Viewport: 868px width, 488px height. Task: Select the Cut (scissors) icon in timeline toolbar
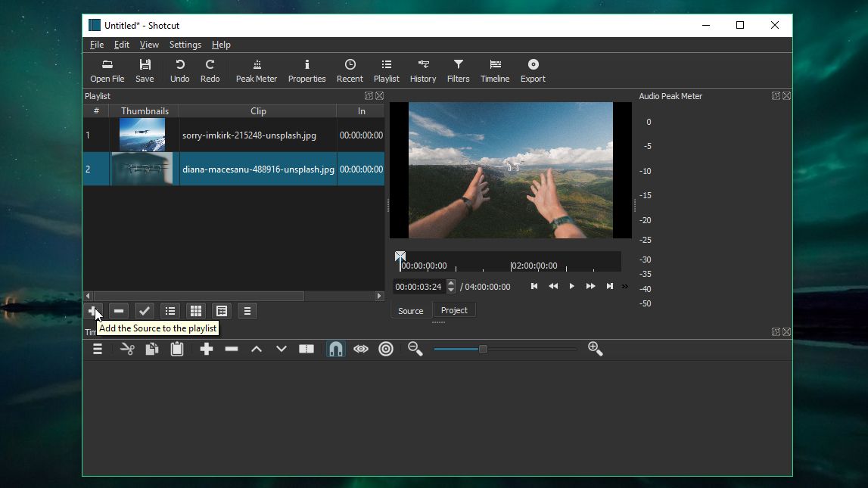(x=126, y=349)
